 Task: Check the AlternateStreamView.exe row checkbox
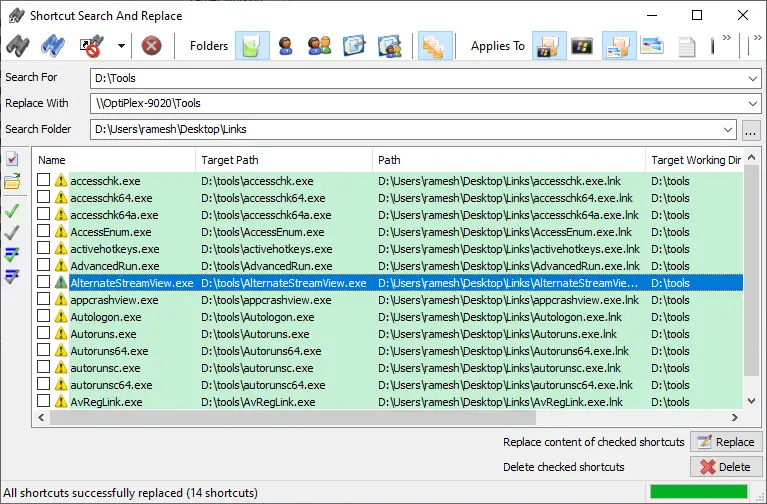(x=44, y=282)
